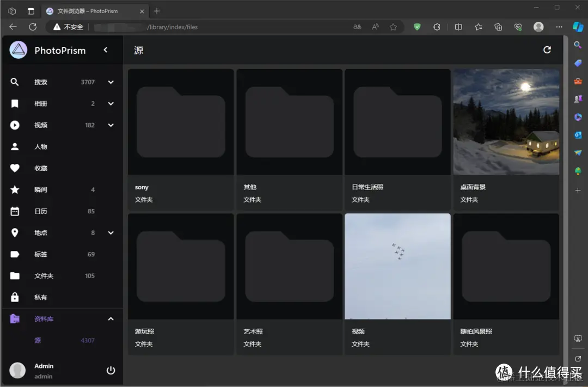Click the tag icon to open 标签

click(x=15, y=254)
